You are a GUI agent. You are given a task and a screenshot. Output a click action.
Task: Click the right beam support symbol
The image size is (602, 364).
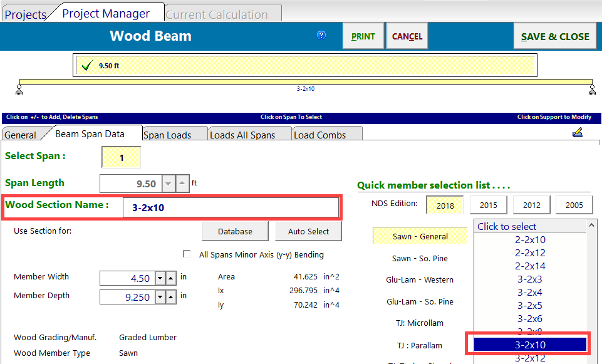[x=592, y=90]
